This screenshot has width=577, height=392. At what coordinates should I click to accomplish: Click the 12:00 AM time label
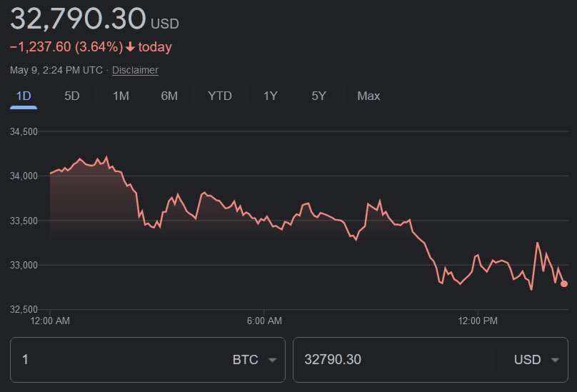pos(50,321)
